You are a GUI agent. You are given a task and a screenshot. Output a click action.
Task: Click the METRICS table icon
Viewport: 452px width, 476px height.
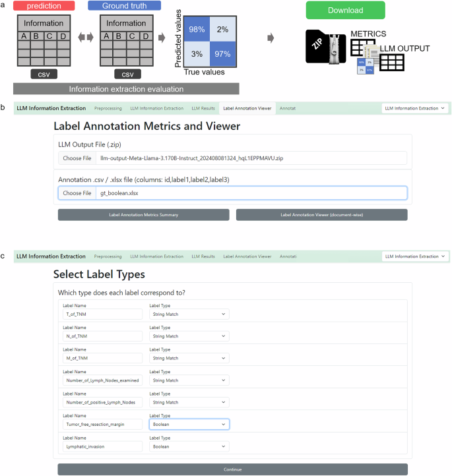pyautogui.click(x=360, y=47)
